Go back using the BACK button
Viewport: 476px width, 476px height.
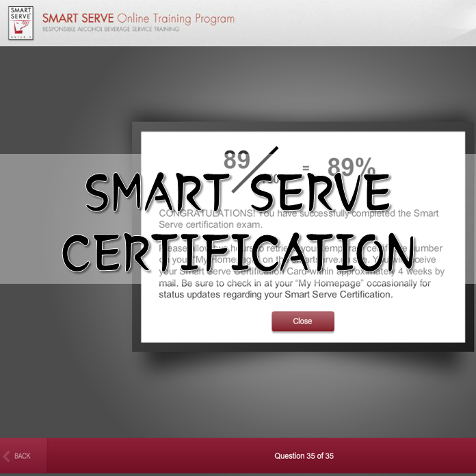coord(23,455)
